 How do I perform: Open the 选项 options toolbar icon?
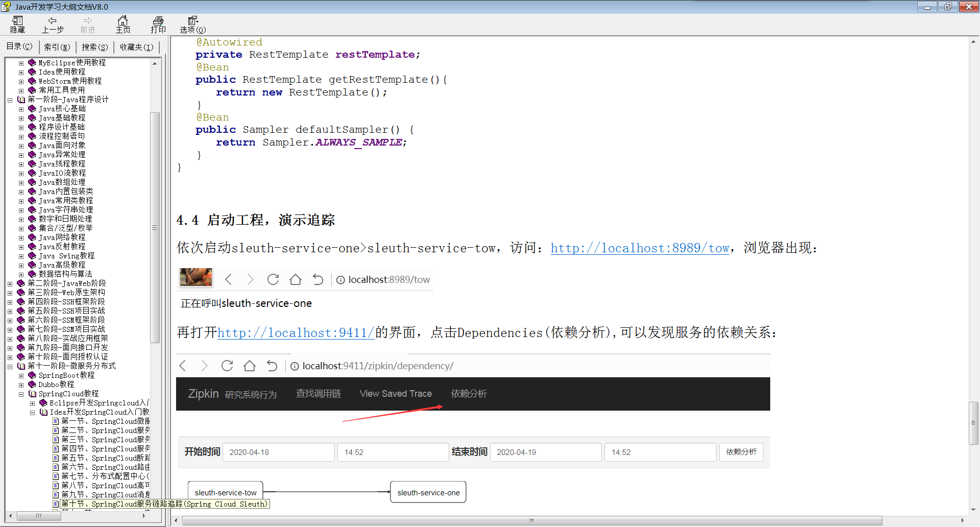[x=192, y=24]
